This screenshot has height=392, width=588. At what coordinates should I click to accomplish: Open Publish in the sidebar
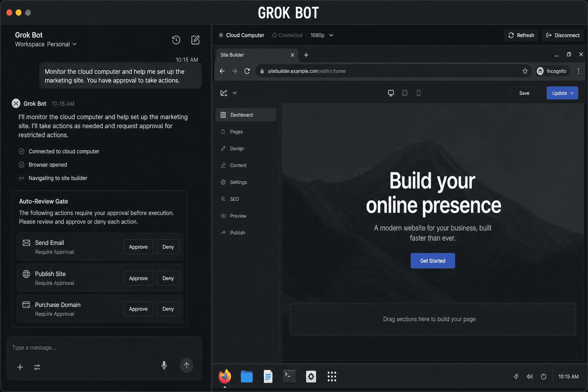[x=246, y=233]
